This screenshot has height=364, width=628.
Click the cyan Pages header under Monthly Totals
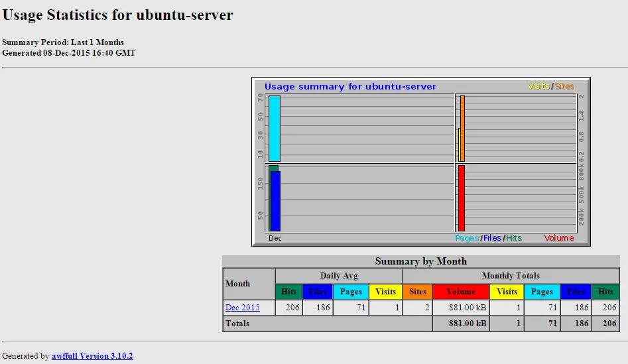[x=542, y=292]
